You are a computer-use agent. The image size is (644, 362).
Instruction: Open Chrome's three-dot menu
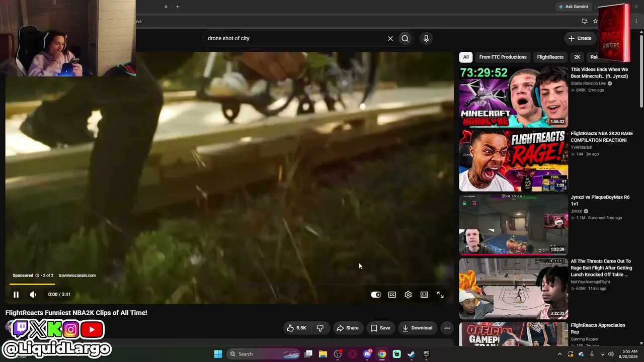point(636,21)
